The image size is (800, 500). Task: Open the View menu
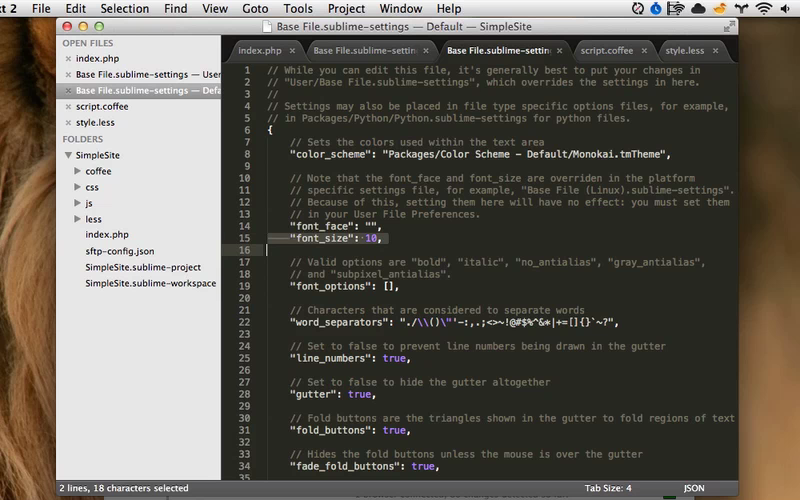pyautogui.click(x=215, y=9)
